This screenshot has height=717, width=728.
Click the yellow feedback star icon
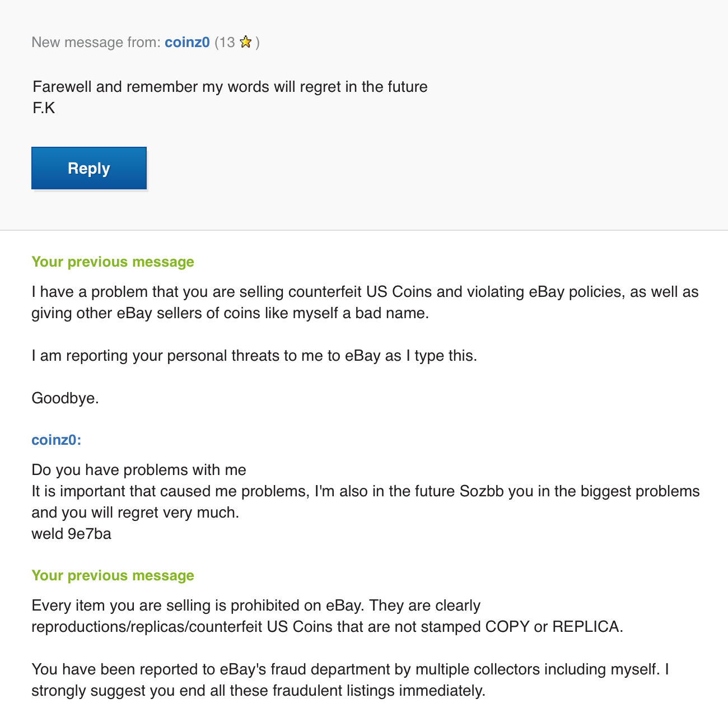[x=245, y=43]
